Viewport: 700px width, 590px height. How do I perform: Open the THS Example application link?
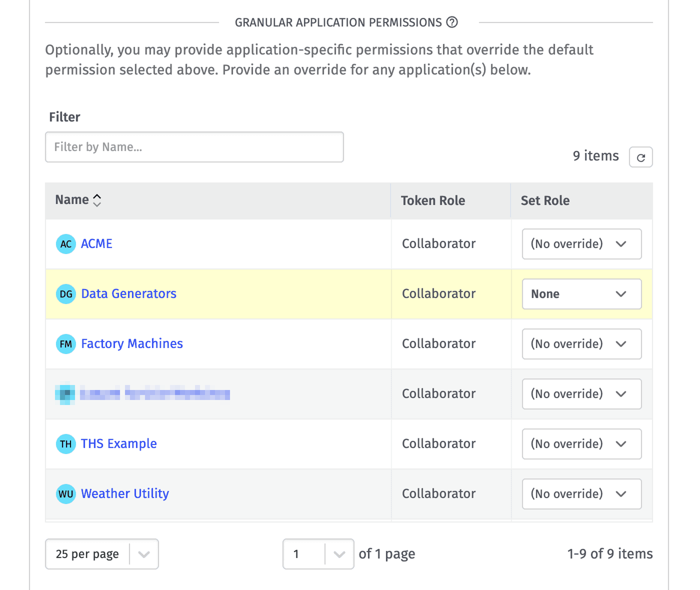pyautogui.click(x=119, y=443)
